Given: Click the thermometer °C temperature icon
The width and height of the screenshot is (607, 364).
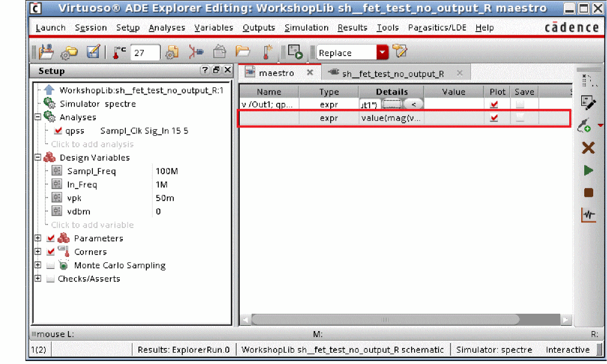Looking at the screenshot, I should (x=119, y=52).
